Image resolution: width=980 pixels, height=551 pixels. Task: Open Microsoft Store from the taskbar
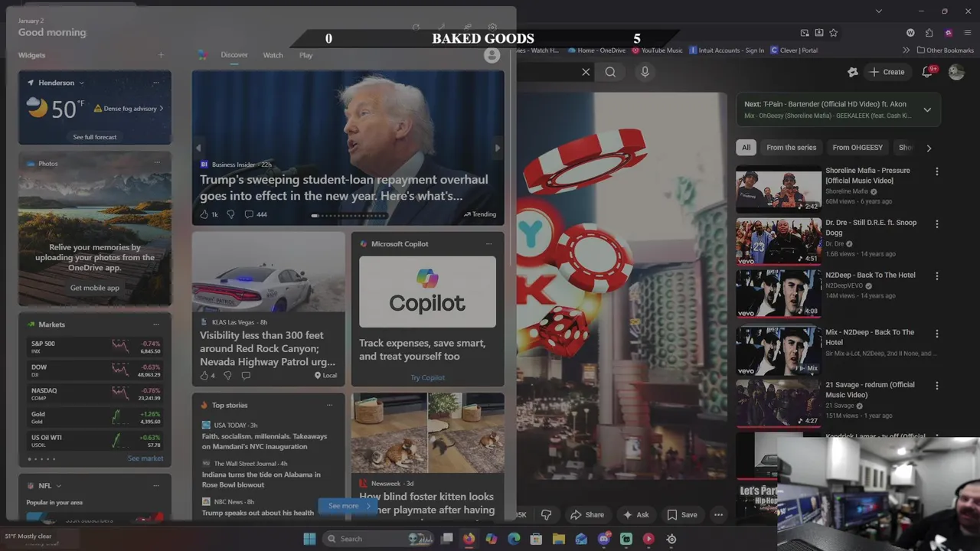point(536,539)
